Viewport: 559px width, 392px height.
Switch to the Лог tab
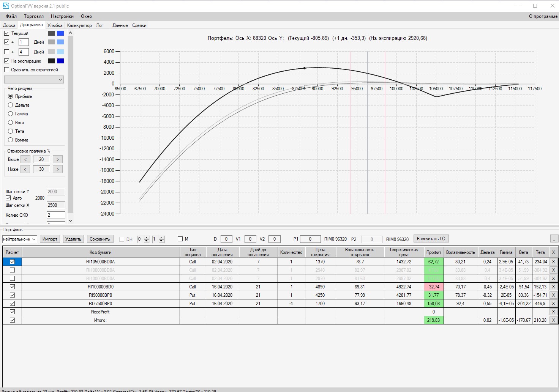tap(100, 25)
